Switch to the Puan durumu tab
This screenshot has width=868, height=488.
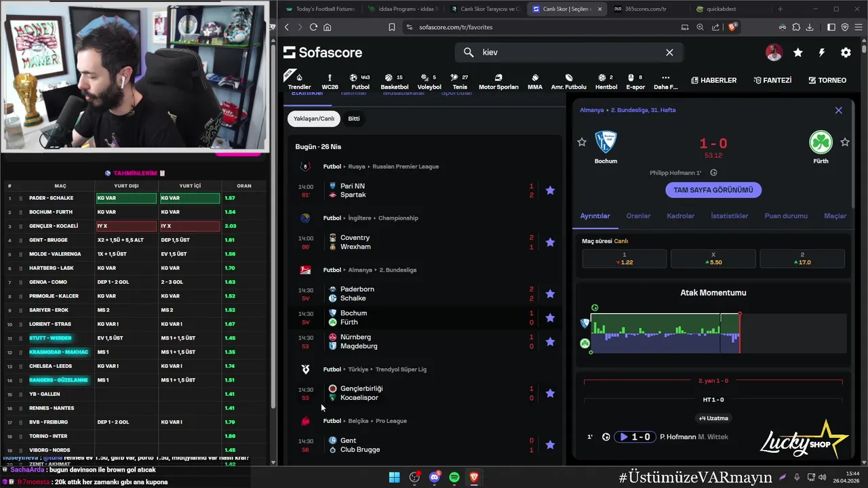(x=786, y=216)
